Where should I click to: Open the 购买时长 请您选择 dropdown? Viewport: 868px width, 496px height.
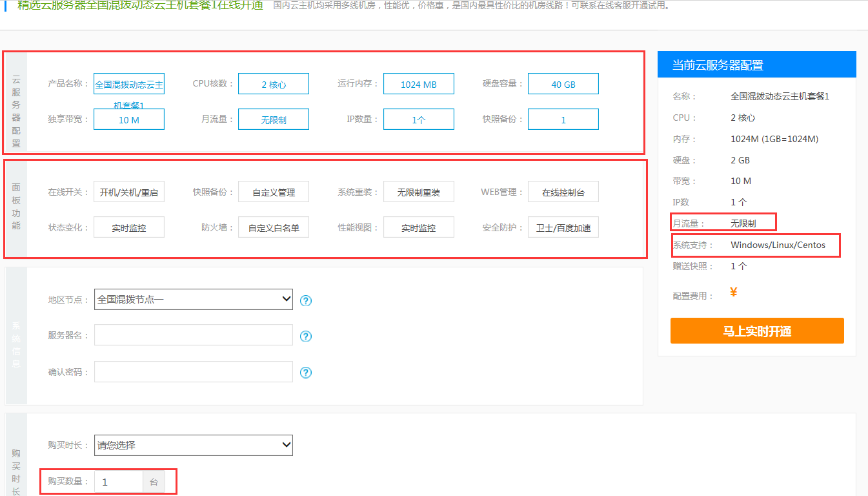click(194, 445)
